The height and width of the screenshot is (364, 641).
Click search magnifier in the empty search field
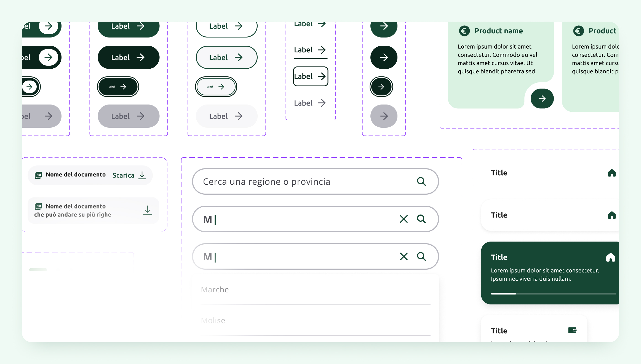[421, 181]
